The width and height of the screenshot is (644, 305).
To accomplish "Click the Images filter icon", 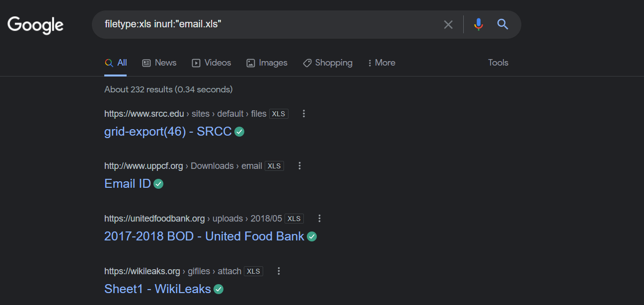I will point(250,63).
